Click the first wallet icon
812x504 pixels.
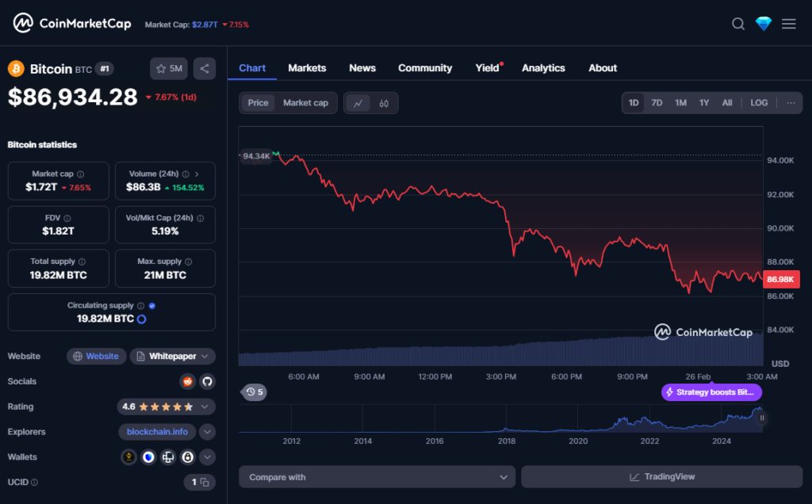128,457
